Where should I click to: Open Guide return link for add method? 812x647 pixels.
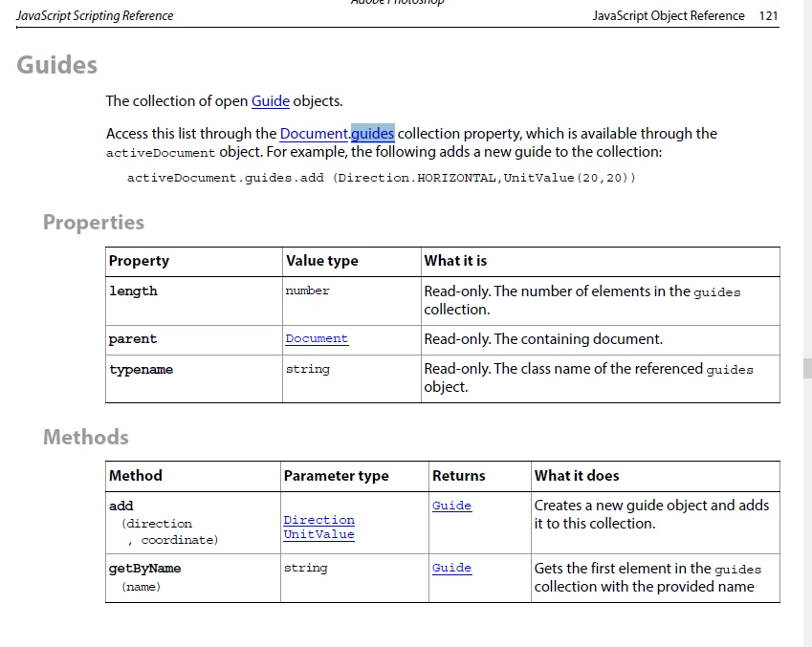tap(451, 506)
